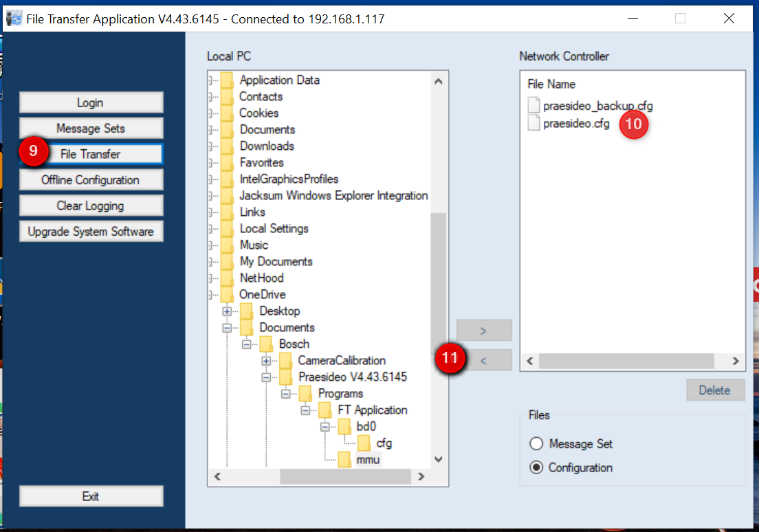Click Clear Logging button
This screenshot has height=532, width=759.
tap(91, 206)
